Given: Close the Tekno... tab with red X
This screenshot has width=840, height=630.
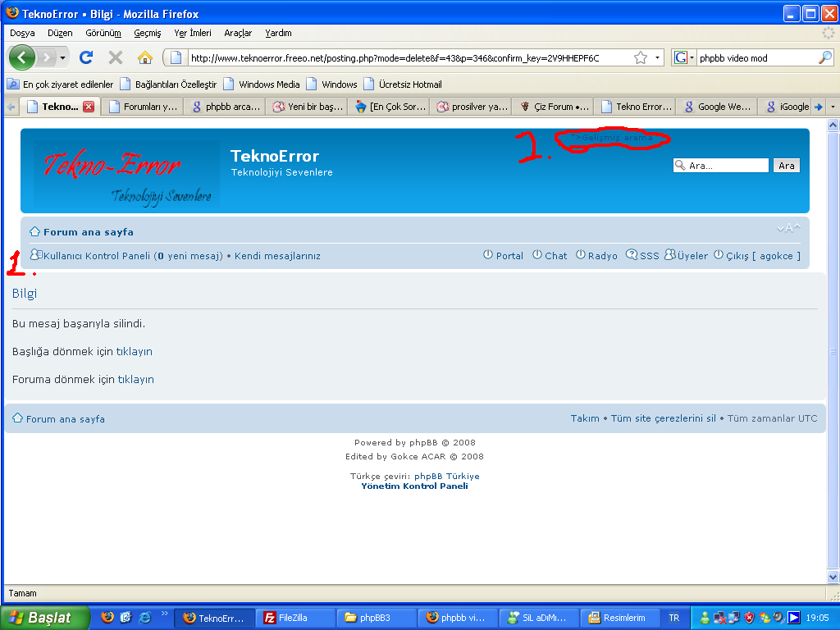Looking at the screenshot, I should (89, 107).
